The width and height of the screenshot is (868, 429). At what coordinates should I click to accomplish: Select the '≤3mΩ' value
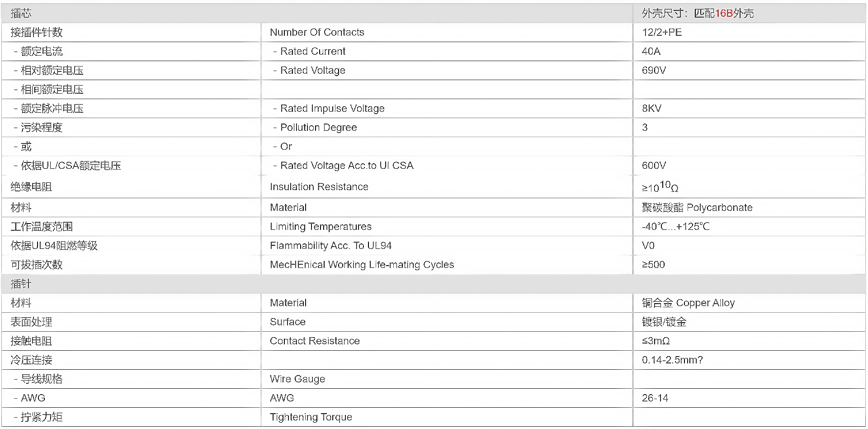[x=656, y=341]
